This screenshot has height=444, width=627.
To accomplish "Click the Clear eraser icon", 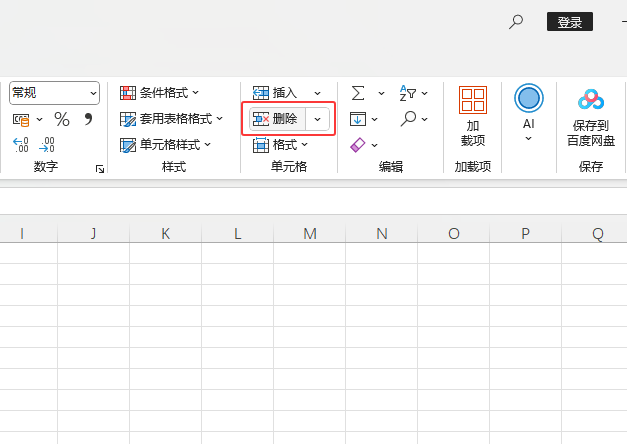I will point(358,145).
